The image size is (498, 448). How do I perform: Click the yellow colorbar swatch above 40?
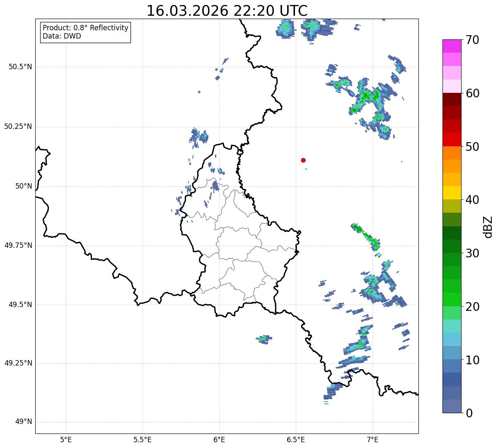pos(452,193)
